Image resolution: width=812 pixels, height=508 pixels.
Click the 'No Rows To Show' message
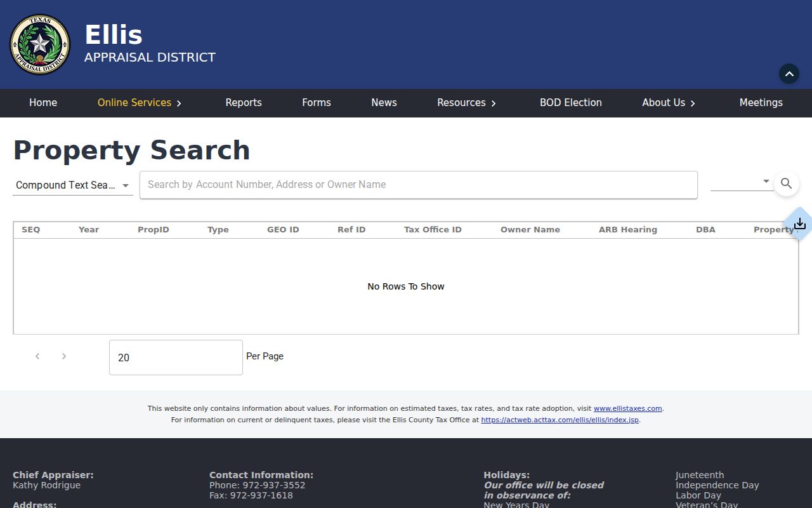tap(406, 286)
